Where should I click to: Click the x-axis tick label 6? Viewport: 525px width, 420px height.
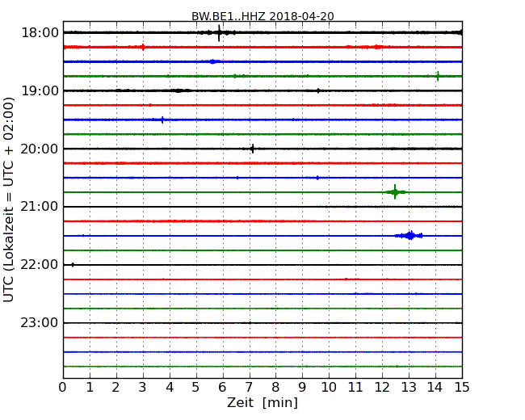tap(222, 388)
